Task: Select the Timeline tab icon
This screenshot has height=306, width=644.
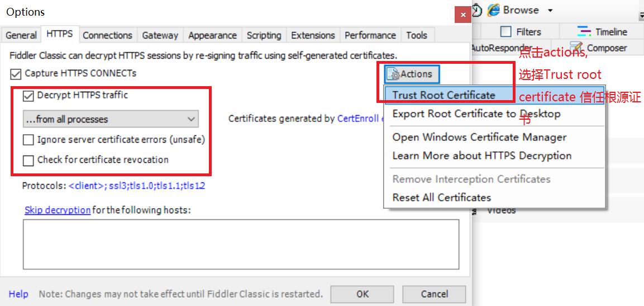Action: click(584, 32)
